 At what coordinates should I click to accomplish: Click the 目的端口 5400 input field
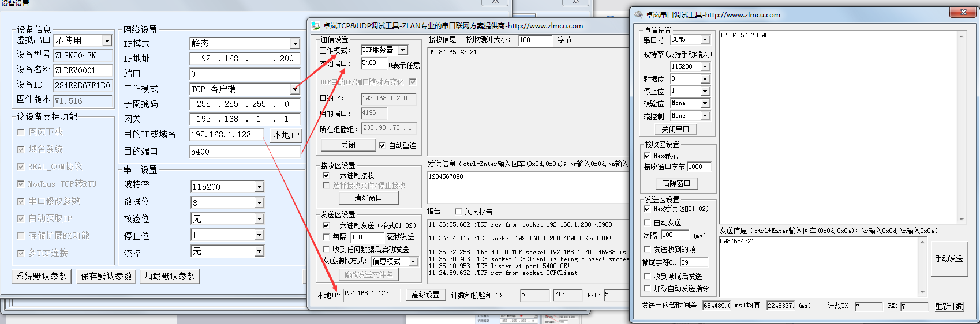(x=245, y=152)
